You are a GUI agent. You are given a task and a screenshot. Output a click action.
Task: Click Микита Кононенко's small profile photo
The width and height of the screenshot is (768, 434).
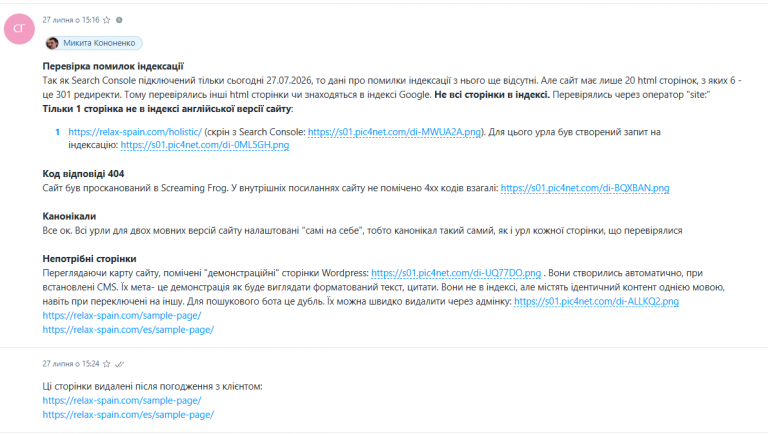pos(52,43)
